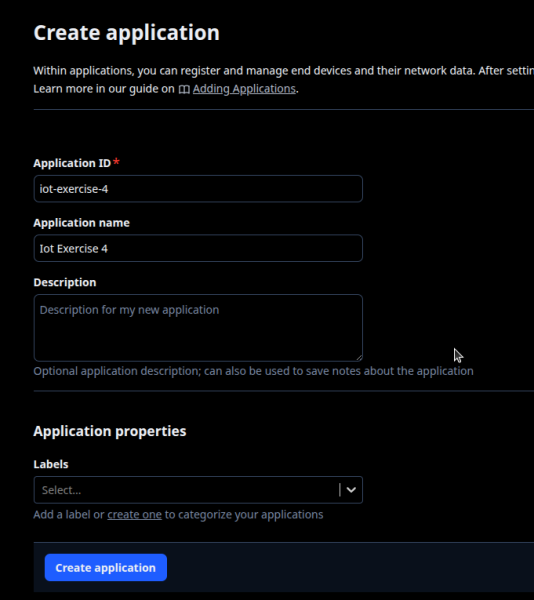Click the Application name field label
The height and width of the screenshot is (600, 534).
click(x=81, y=223)
